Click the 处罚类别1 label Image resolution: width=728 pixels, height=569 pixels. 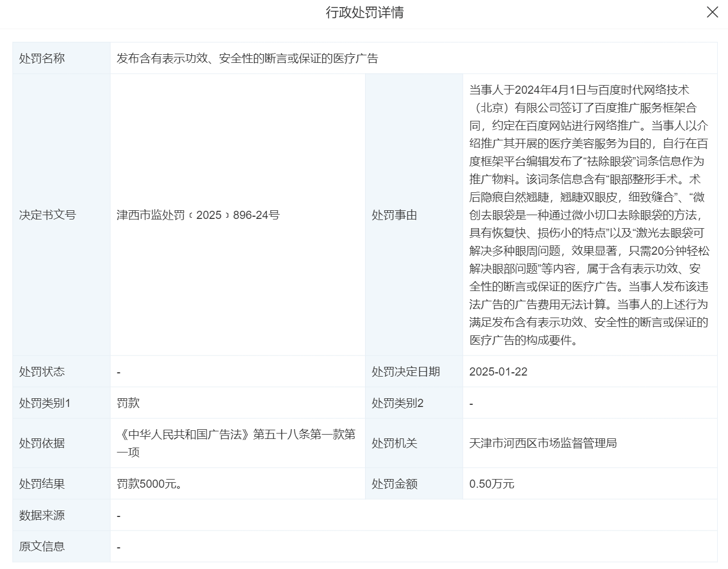[x=44, y=403]
